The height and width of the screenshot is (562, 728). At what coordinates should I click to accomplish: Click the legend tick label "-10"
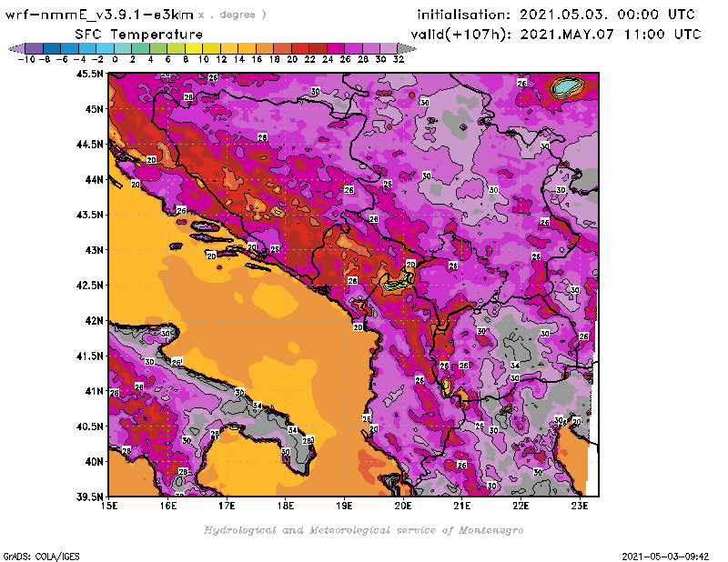click(26, 59)
